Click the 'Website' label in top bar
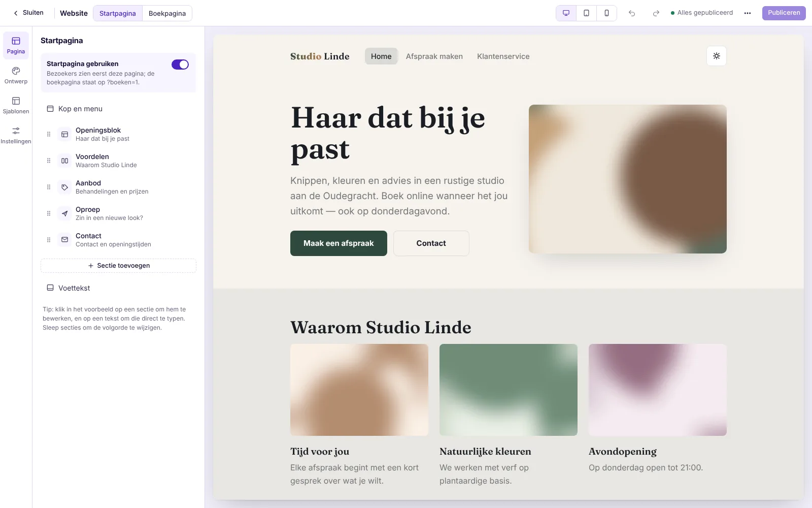Viewport: 812px width, 508px height. (74, 13)
